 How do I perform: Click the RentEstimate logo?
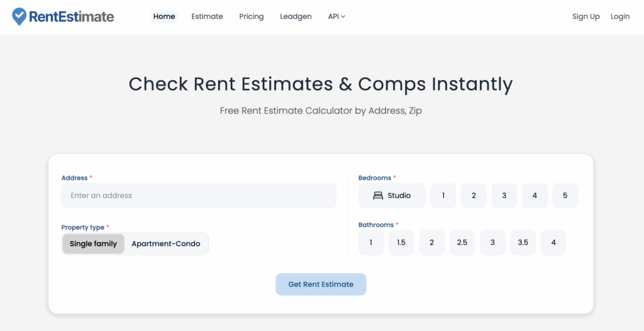63,16
